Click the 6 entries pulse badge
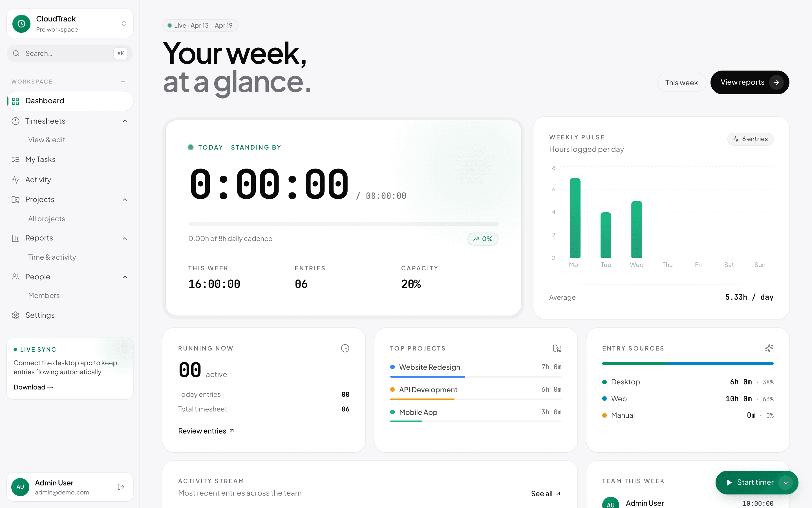 [x=750, y=139]
